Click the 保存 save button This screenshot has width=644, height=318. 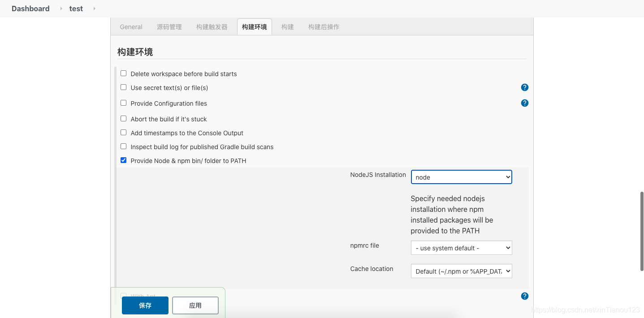145,305
